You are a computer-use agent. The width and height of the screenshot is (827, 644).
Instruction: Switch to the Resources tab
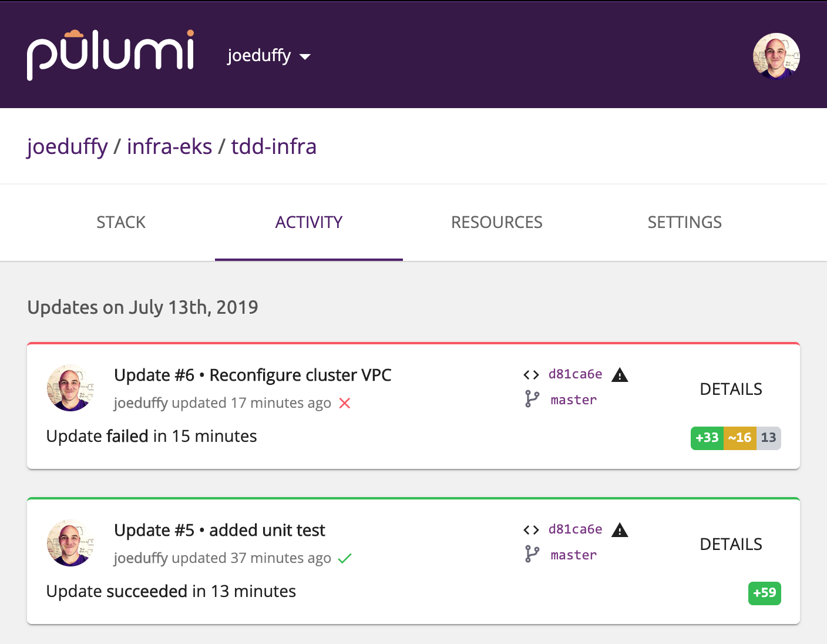click(496, 222)
